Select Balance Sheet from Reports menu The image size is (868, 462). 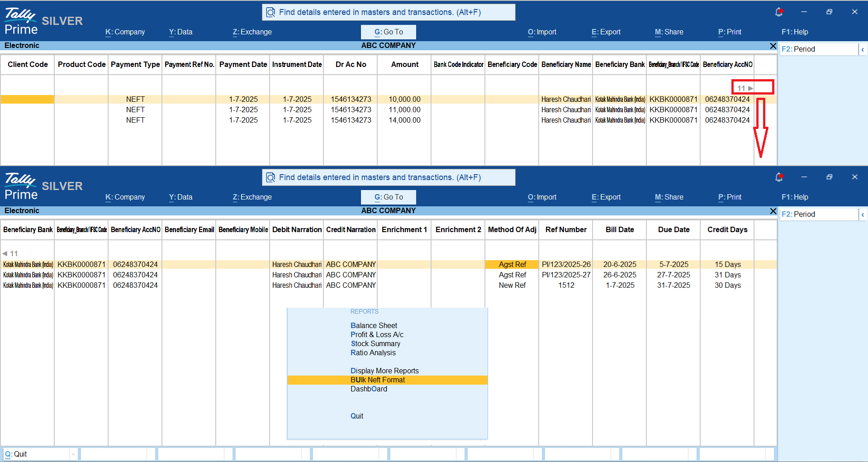[x=374, y=326]
